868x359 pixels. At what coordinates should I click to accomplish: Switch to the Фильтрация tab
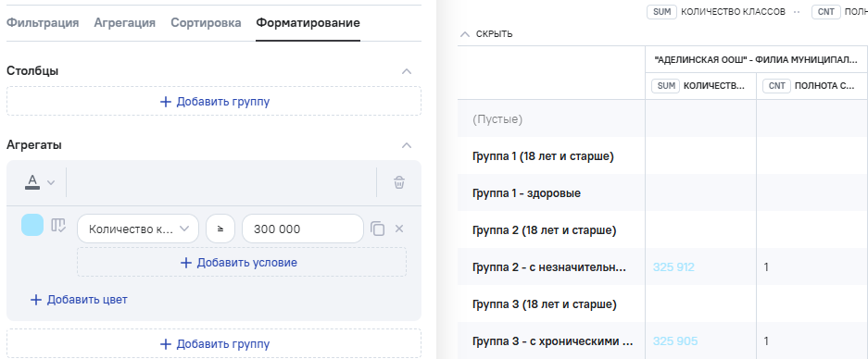click(x=43, y=23)
